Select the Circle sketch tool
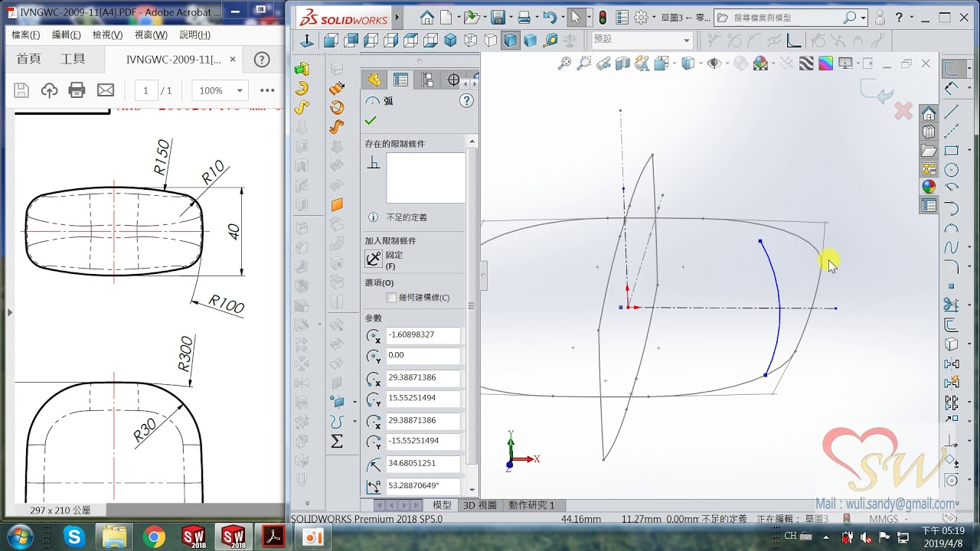The image size is (980, 551). coord(952,170)
